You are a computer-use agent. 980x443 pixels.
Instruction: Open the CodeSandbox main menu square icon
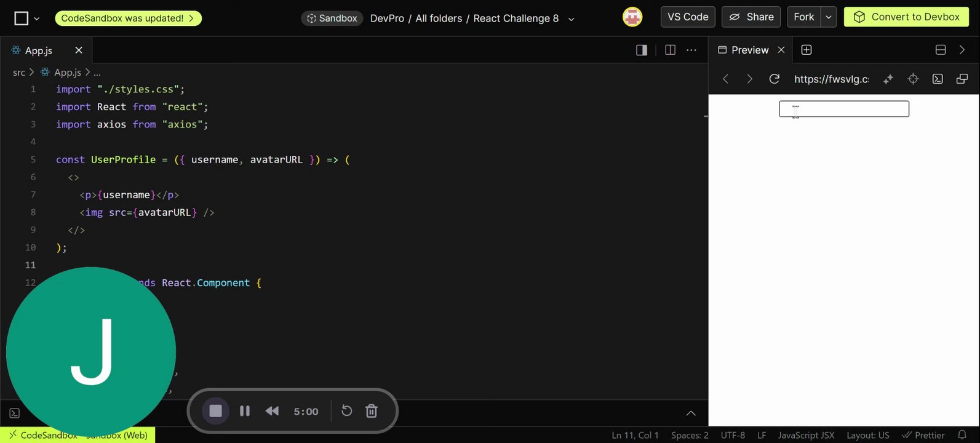(22, 18)
